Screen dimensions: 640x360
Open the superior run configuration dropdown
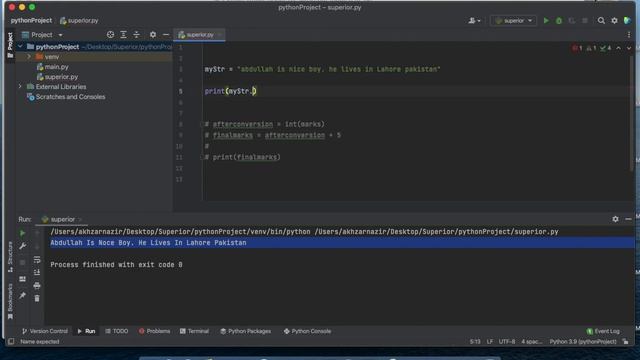(x=513, y=20)
